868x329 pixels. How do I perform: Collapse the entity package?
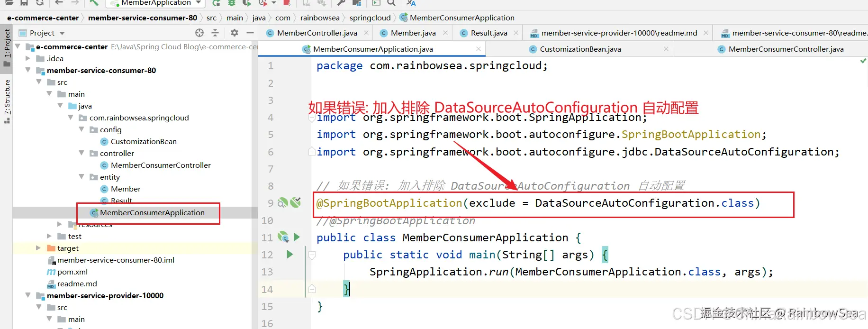pos(81,177)
